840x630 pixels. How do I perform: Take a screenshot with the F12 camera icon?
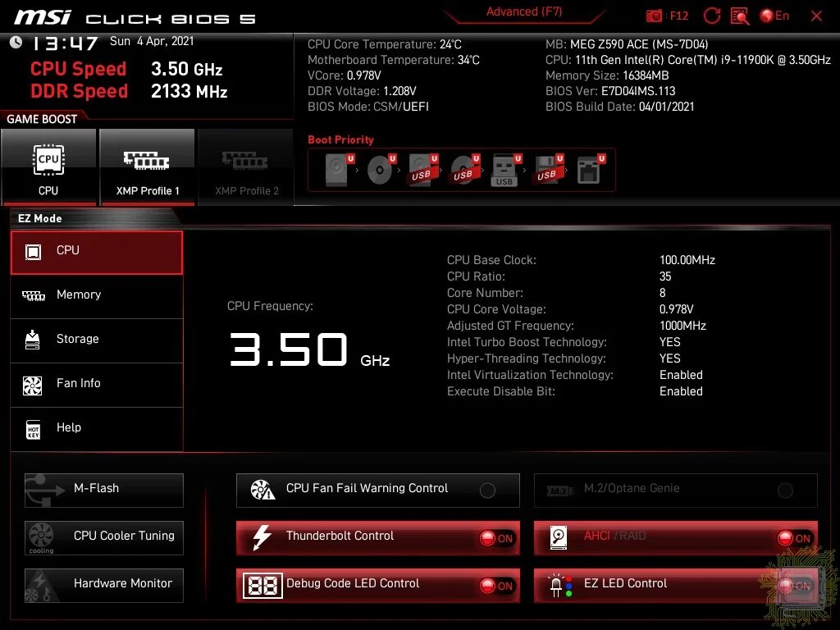tap(654, 16)
